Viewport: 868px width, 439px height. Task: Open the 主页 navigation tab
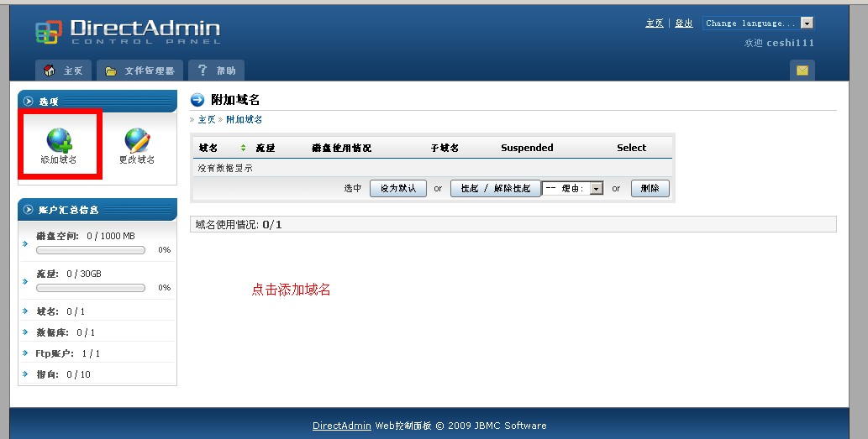64,71
